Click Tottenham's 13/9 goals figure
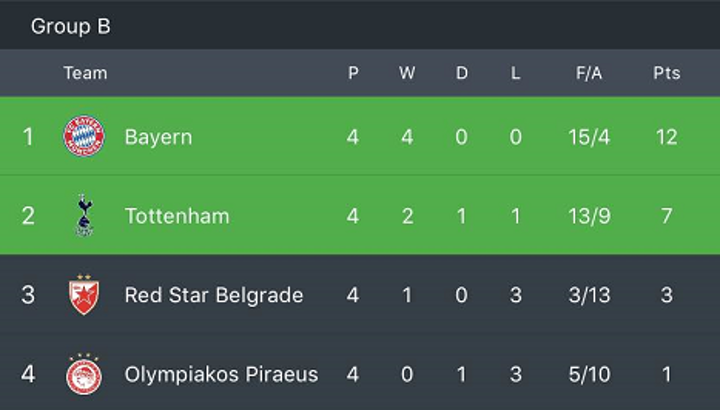Image resolution: width=720 pixels, height=410 pixels. (589, 216)
